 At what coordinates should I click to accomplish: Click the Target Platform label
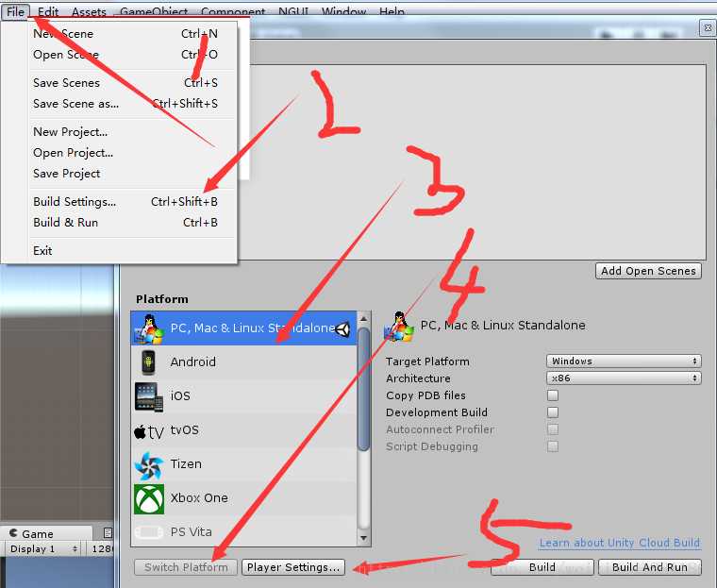pos(427,361)
